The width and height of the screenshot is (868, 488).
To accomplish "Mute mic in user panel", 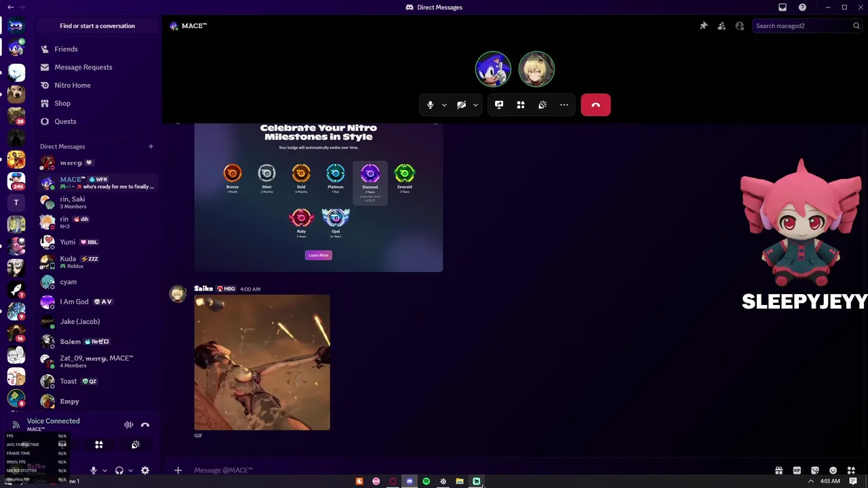I will [94, 470].
